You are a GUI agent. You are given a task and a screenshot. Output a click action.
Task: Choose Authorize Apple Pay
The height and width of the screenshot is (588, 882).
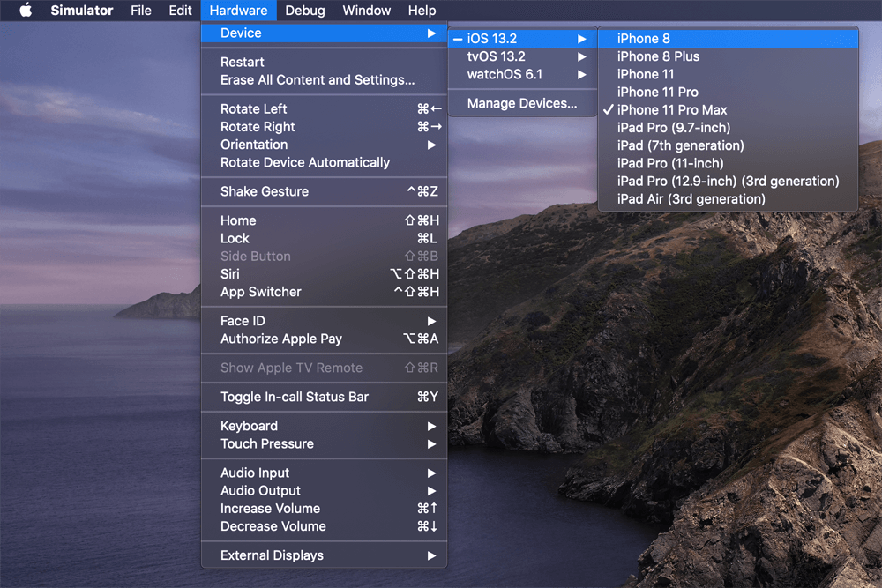pyautogui.click(x=324, y=339)
